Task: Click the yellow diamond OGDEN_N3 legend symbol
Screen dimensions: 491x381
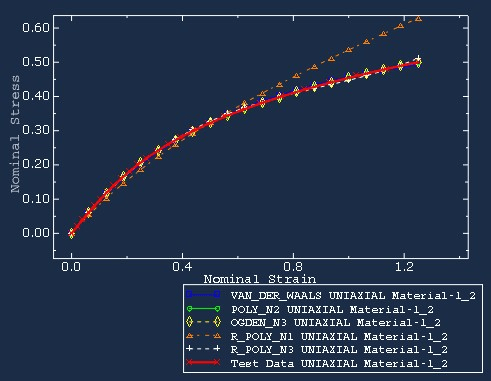Action: (x=203, y=322)
